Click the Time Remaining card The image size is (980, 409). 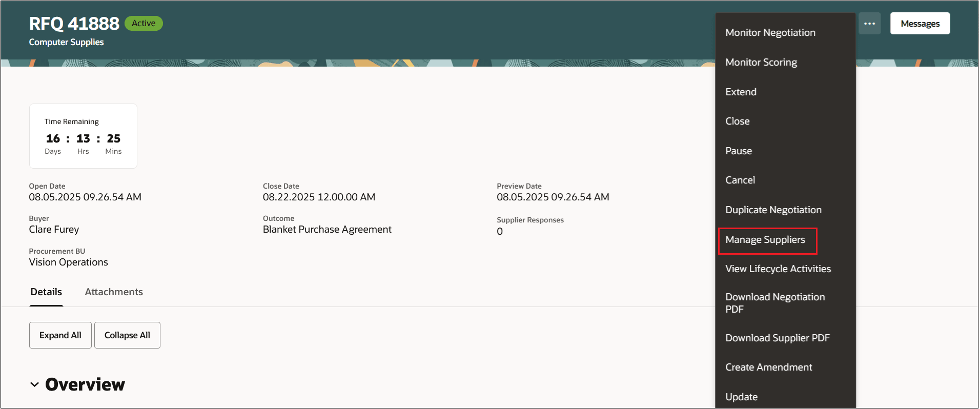83,136
